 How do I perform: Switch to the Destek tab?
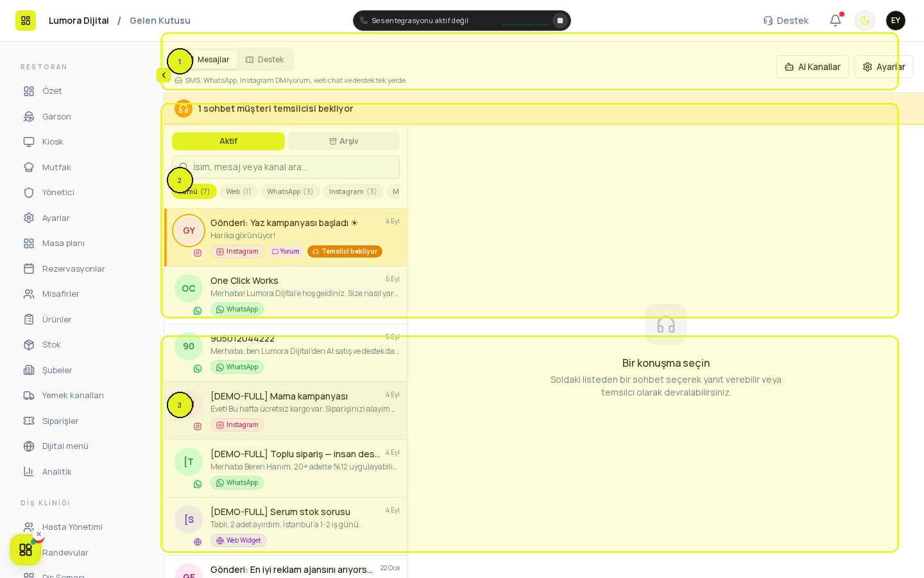[x=264, y=60]
